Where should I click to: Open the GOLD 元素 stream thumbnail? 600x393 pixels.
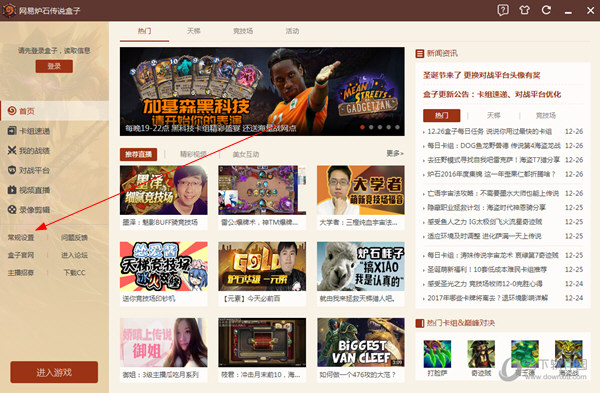click(262, 266)
